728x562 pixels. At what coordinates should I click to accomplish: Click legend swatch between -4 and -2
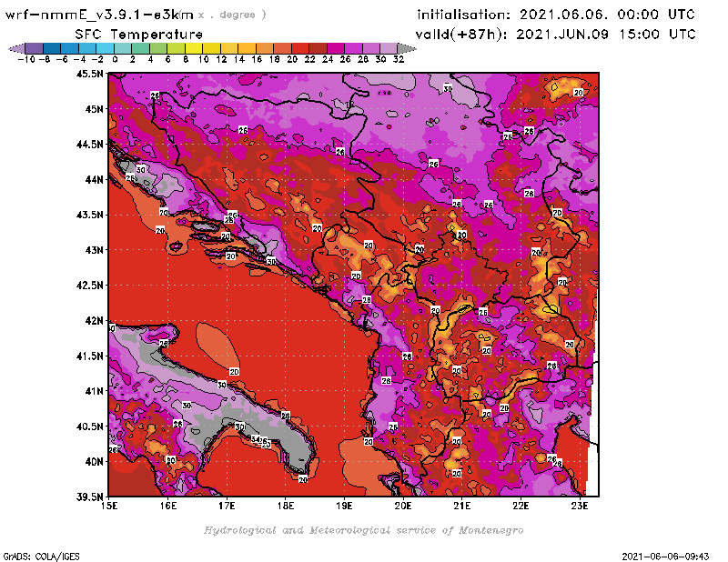[x=87, y=48]
